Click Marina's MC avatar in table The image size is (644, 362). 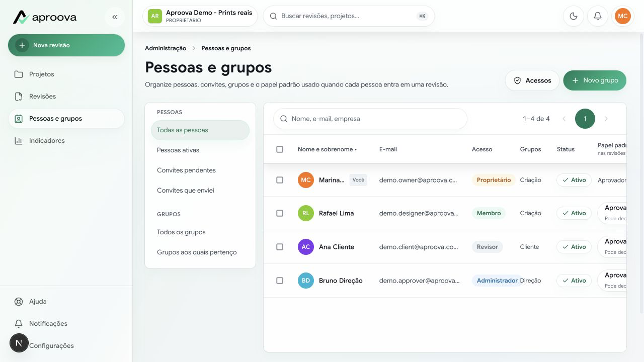306,180
